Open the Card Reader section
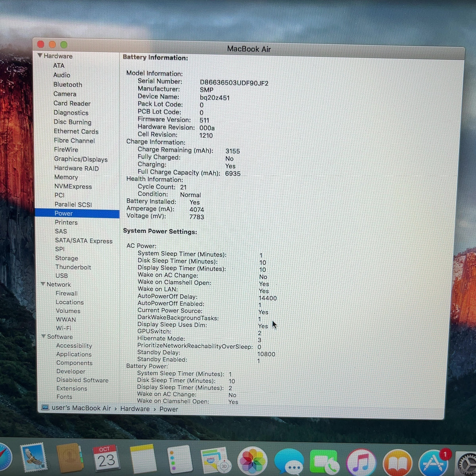The width and height of the screenshot is (476, 476). (x=72, y=104)
